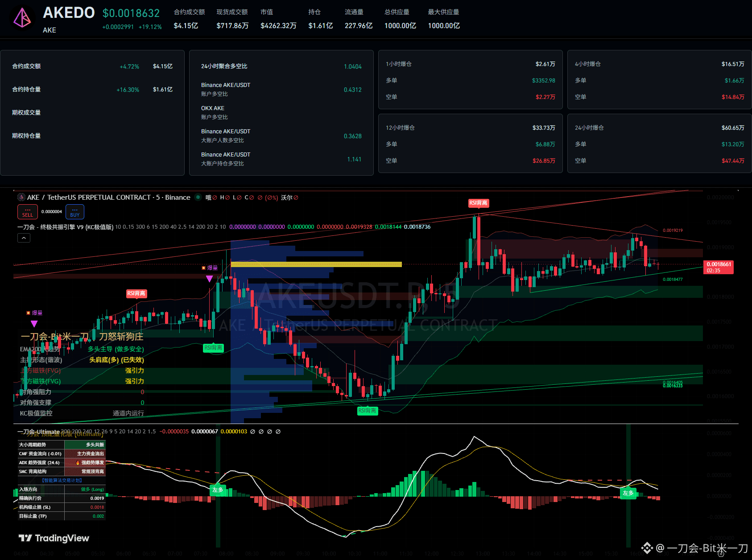The width and height of the screenshot is (752, 560).
Task: Click the 12小时爆仓 空单 value $26.85万
Action: 544,161
